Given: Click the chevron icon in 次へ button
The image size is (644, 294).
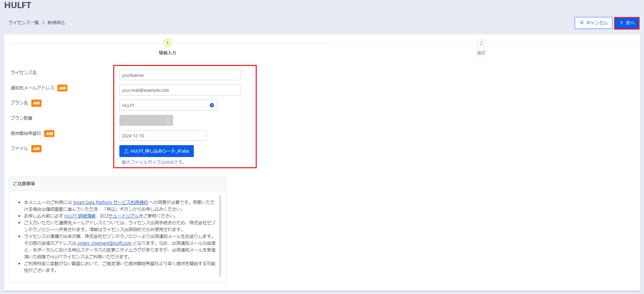Looking at the screenshot, I should pyautogui.click(x=622, y=23).
